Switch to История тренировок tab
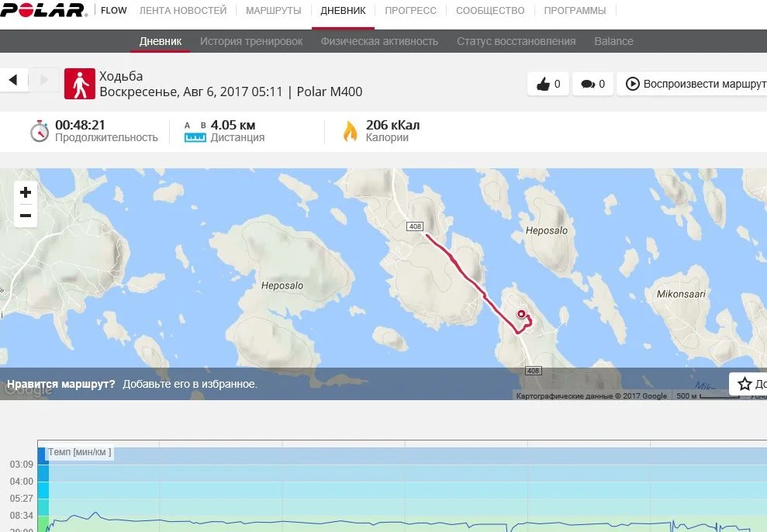This screenshot has height=532, width=767. [251, 41]
